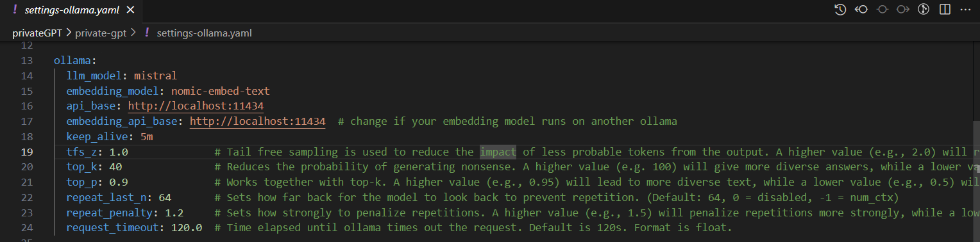Click line number 19 in the gutter
Screen dimensions: 980x242
(x=27, y=152)
